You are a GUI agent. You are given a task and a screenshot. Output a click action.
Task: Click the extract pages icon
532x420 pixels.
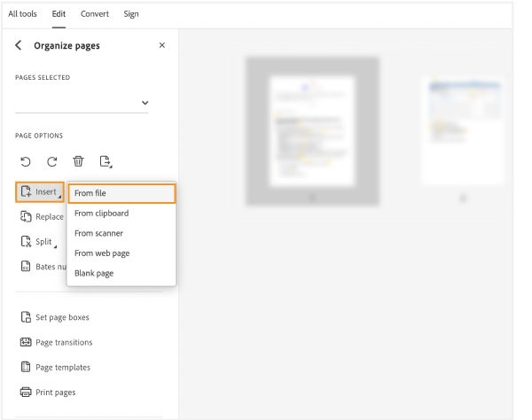tap(106, 161)
